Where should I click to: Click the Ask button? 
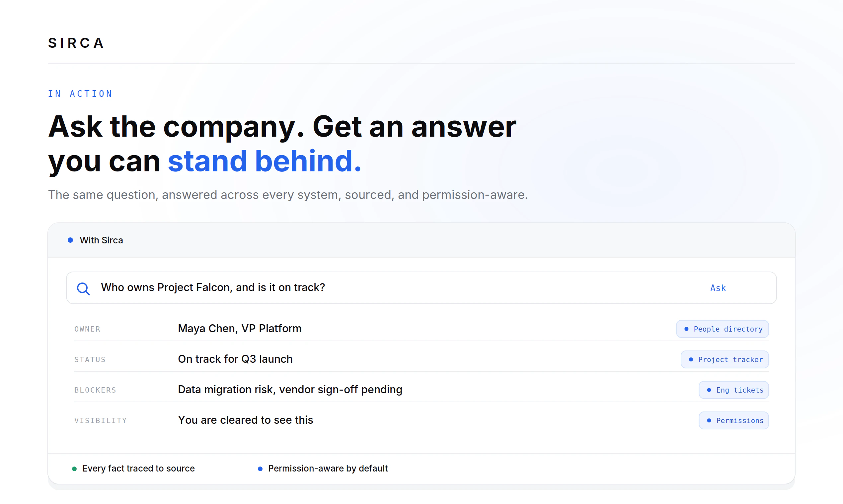point(718,288)
